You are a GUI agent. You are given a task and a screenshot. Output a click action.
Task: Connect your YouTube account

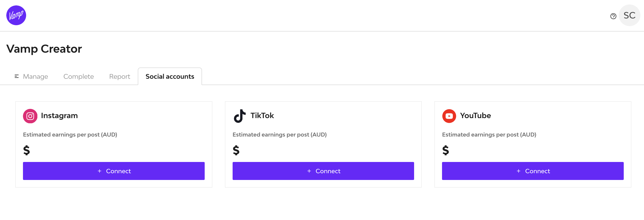(x=533, y=171)
